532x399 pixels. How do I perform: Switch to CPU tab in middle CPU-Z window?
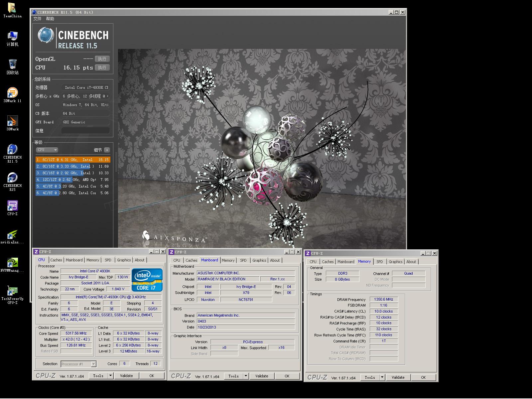click(x=177, y=260)
